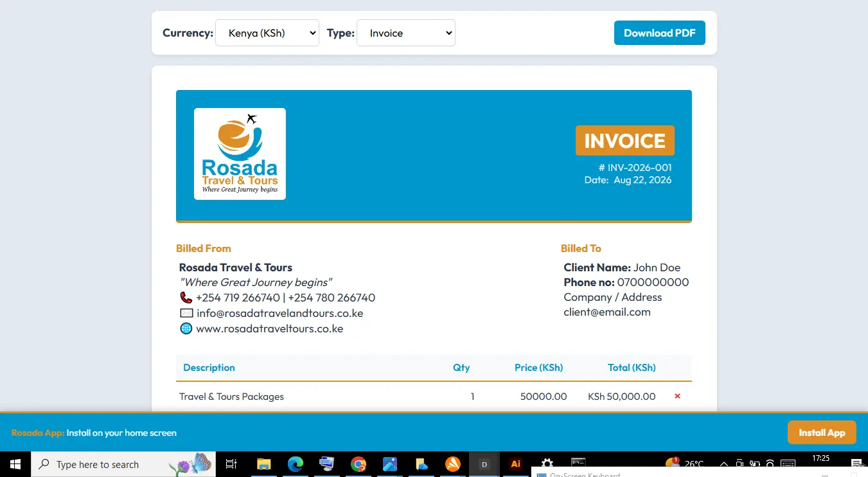Viewport: 868px width, 477px height.
Task: Click the phone number 0700000000
Action: tap(653, 282)
